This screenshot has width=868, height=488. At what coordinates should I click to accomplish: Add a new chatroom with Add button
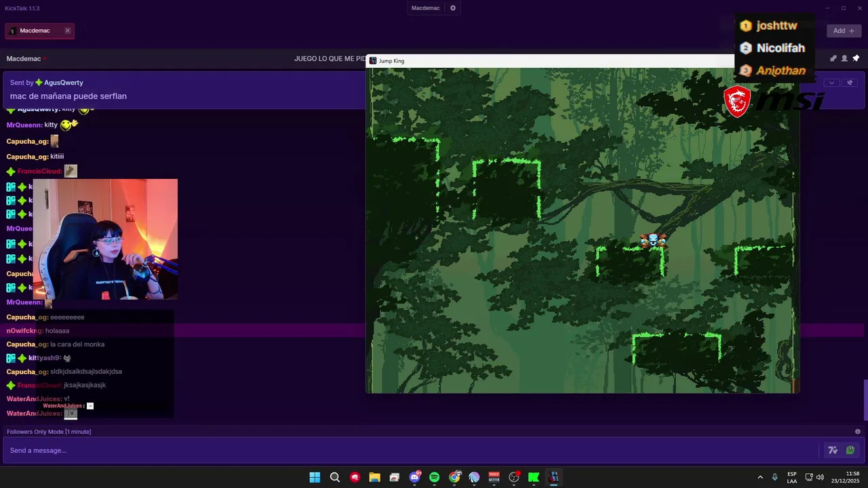click(x=844, y=30)
